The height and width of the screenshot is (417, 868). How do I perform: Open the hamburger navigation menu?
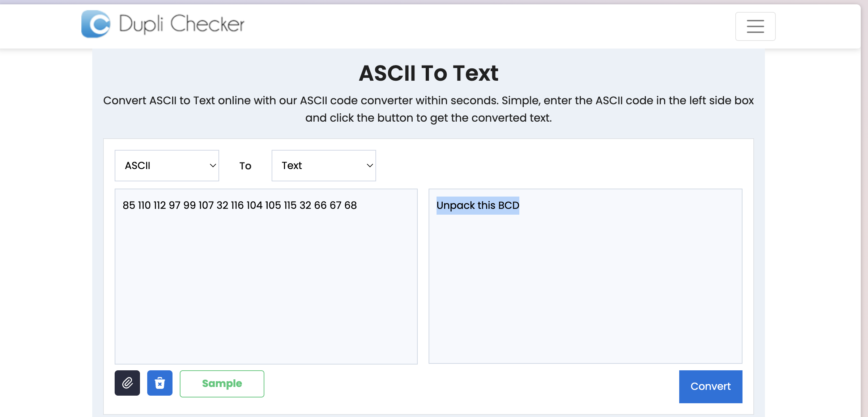pyautogui.click(x=755, y=26)
